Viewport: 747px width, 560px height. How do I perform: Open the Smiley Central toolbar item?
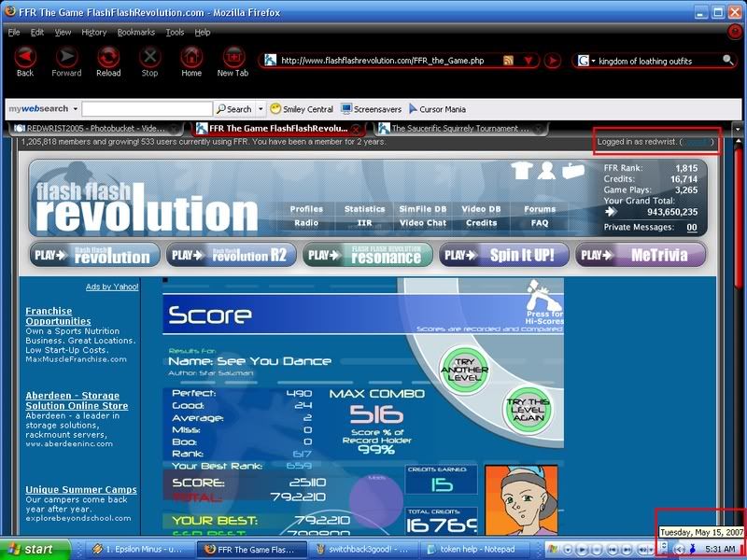[302, 109]
